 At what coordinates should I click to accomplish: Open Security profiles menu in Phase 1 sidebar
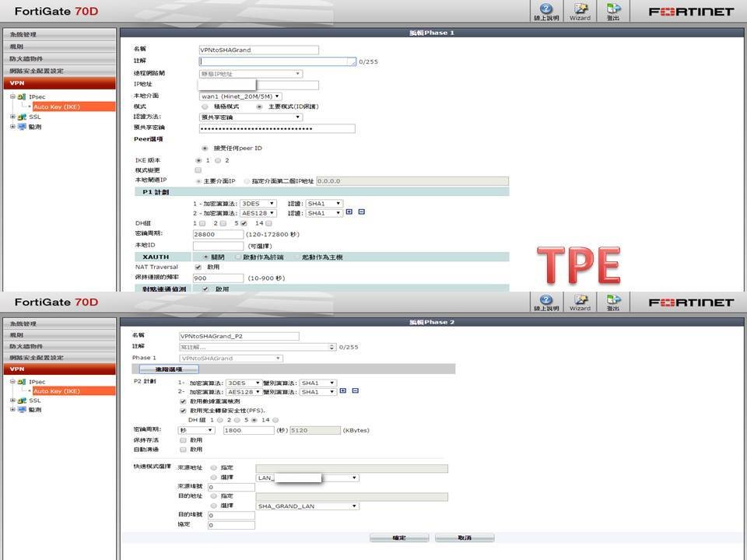click(x=60, y=71)
